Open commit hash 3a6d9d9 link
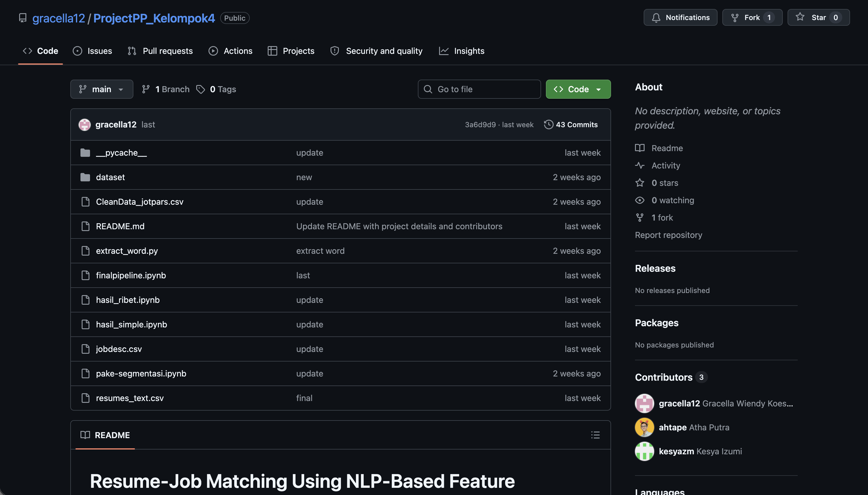 point(480,124)
